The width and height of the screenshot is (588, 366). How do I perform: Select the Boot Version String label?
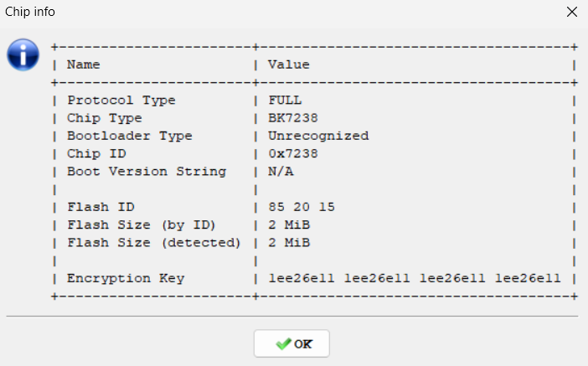(x=146, y=172)
